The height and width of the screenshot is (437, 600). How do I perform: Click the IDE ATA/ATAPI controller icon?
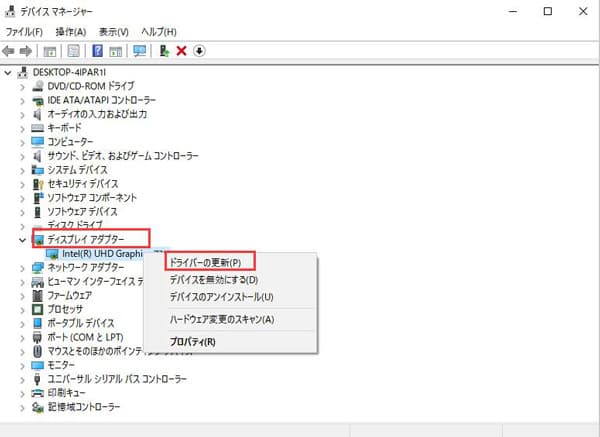coord(38,100)
